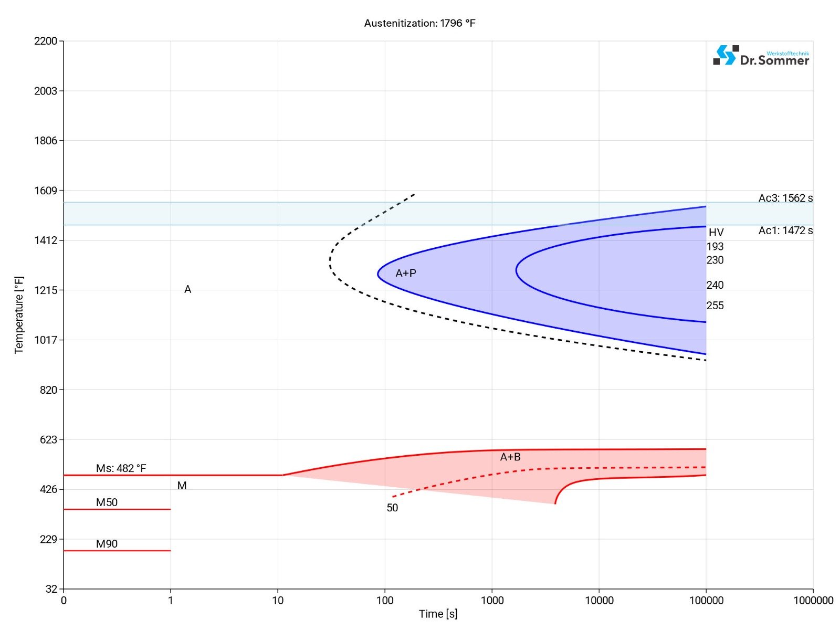Click the Temperature [°F] axis title
The height and width of the screenshot is (630, 840).
(x=19, y=315)
